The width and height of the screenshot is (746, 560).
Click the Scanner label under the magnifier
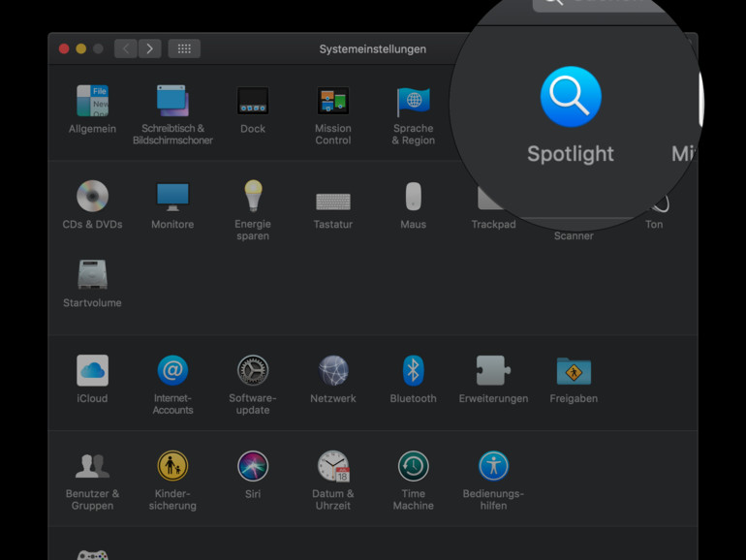point(574,235)
